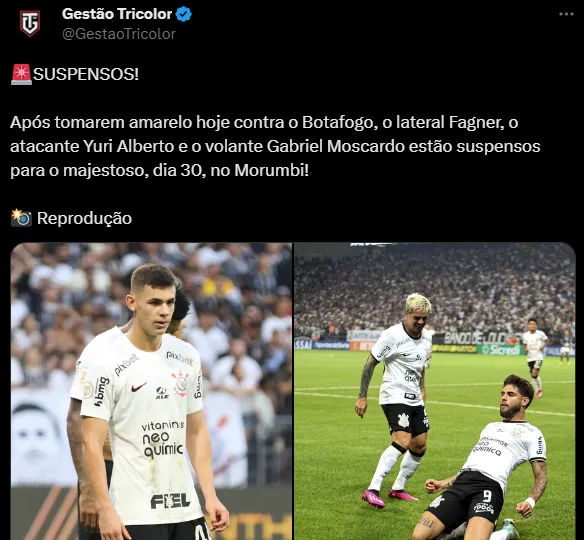Open the left photo of Moscardo

[x=151, y=391]
